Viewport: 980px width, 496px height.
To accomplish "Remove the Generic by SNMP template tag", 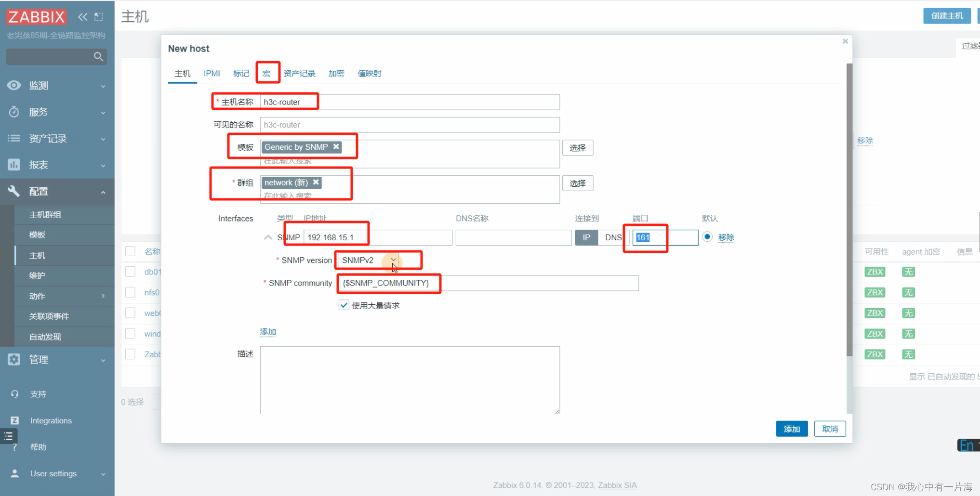I will point(336,147).
